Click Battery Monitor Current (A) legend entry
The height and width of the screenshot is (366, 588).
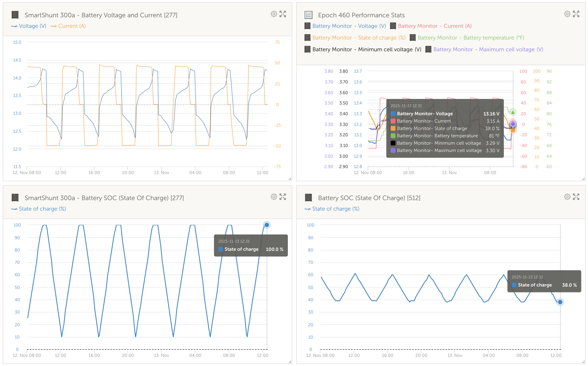[x=435, y=26]
